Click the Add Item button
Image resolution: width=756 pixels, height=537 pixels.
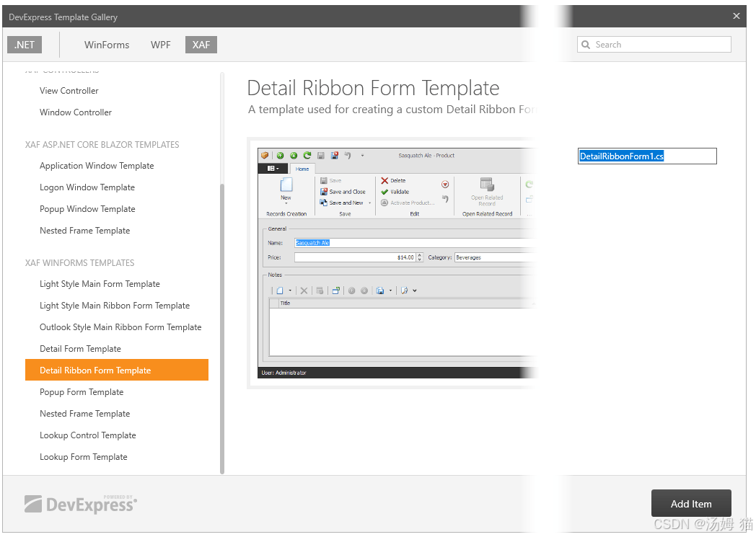click(x=691, y=504)
